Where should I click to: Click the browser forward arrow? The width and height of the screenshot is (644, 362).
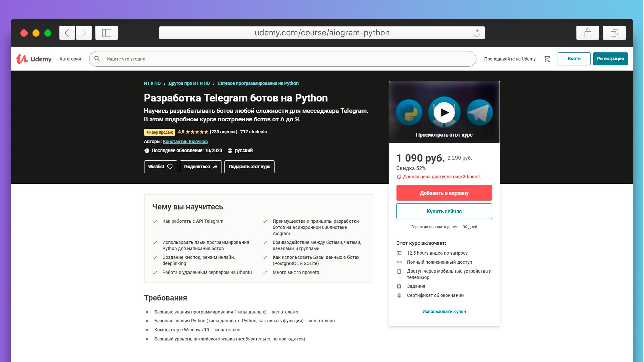pos(84,33)
